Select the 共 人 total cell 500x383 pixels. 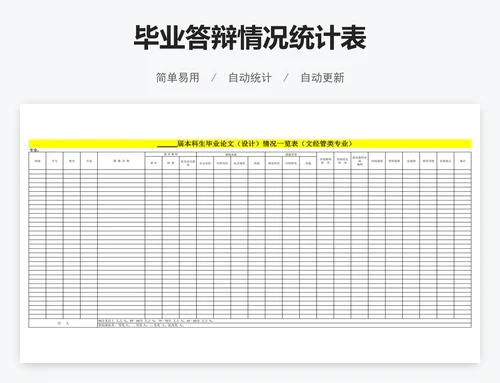(63, 323)
